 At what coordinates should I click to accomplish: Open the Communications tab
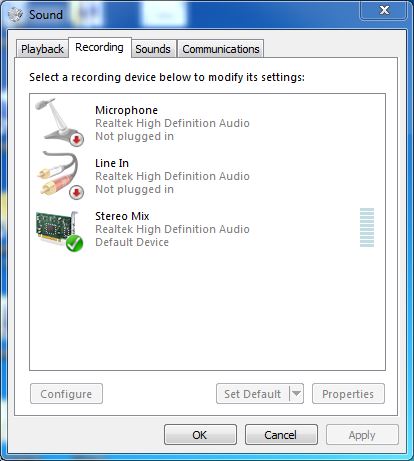tap(221, 49)
